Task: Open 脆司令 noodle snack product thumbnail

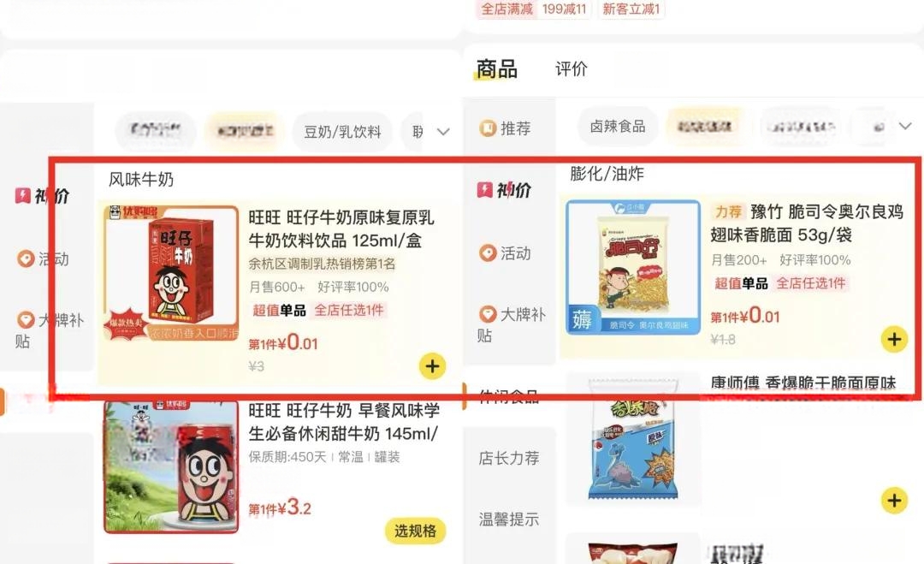Action: click(633, 268)
